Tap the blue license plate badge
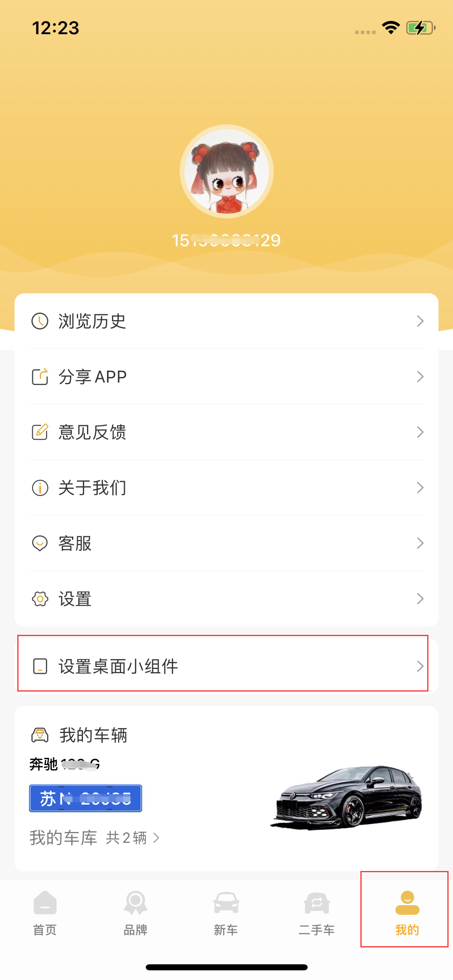The height and width of the screenshot is (980, 453). click(x=85, y=798)
